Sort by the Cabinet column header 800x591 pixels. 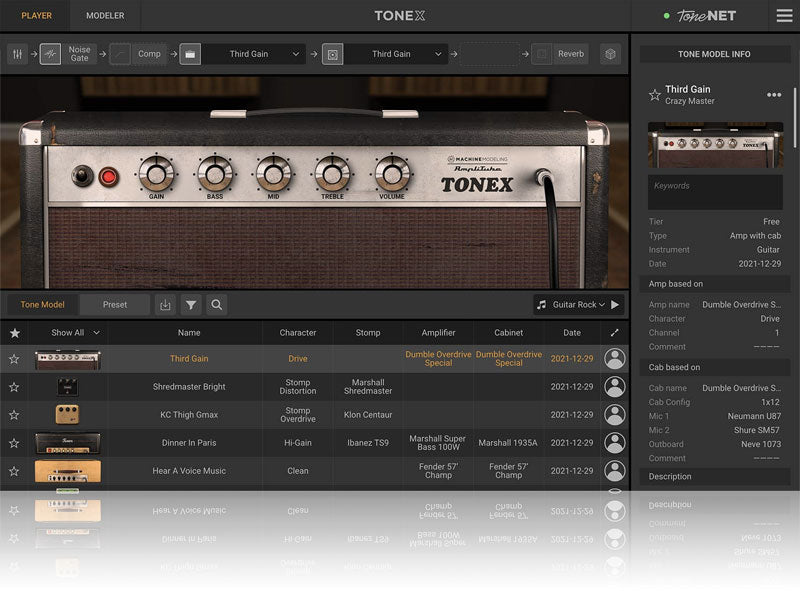coord(509,333)
